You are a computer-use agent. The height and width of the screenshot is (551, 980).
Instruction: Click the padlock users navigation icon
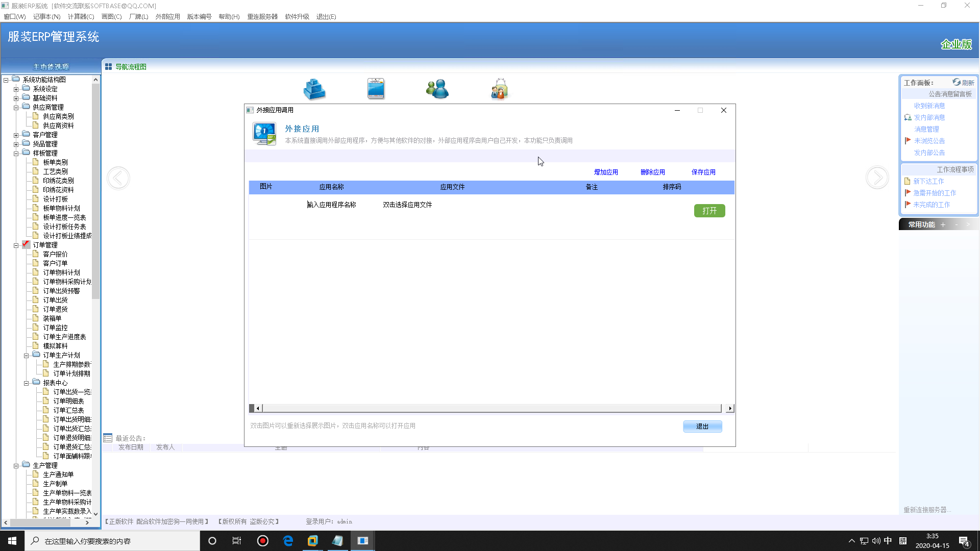click(x=499, y=89)
